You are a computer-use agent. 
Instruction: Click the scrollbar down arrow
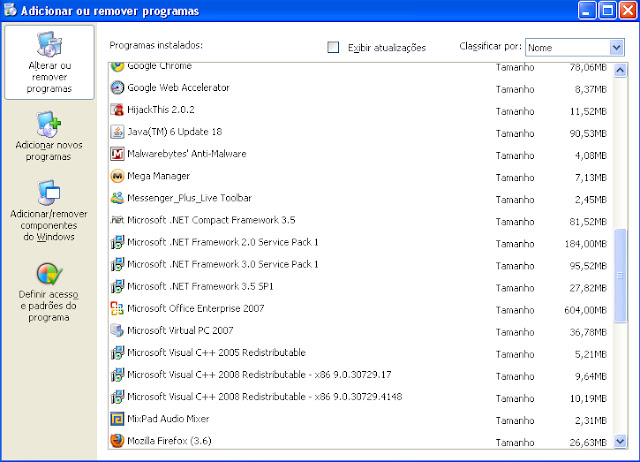[x=620, y=441]
